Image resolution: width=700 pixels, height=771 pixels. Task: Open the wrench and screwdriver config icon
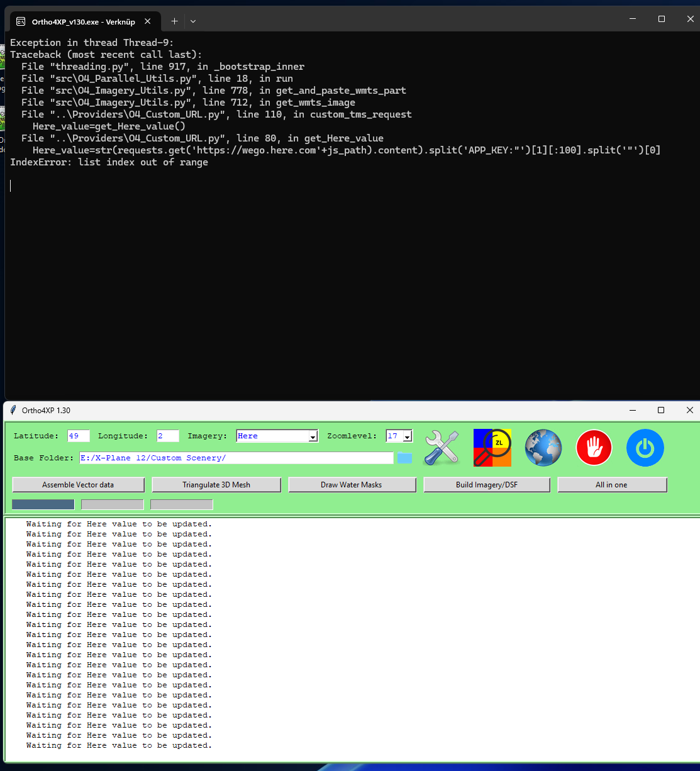point(442,448)
